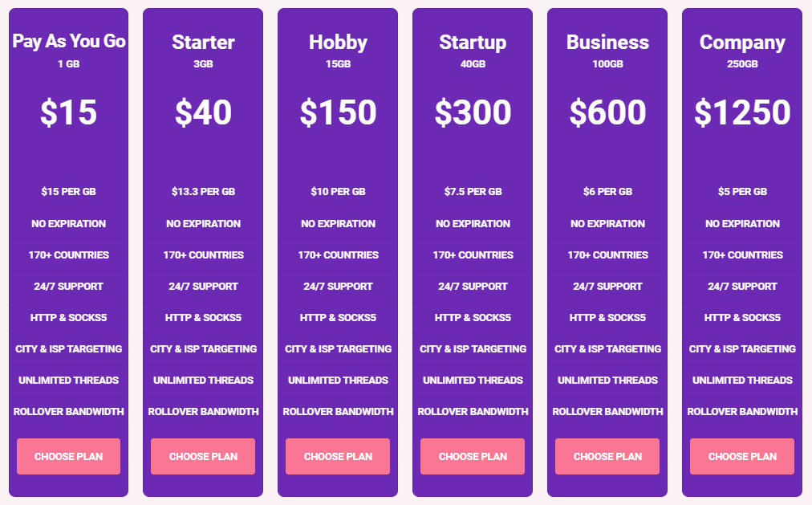This screenshot has height=505, width=812.
Task: Click the Company plan title
Action: [x=742, y=42]
